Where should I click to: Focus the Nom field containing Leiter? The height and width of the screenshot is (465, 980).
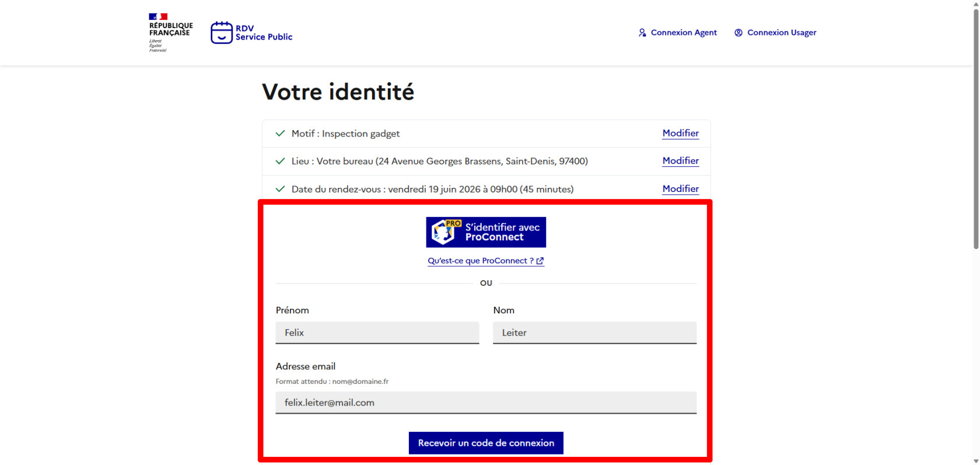click(594, 333)
